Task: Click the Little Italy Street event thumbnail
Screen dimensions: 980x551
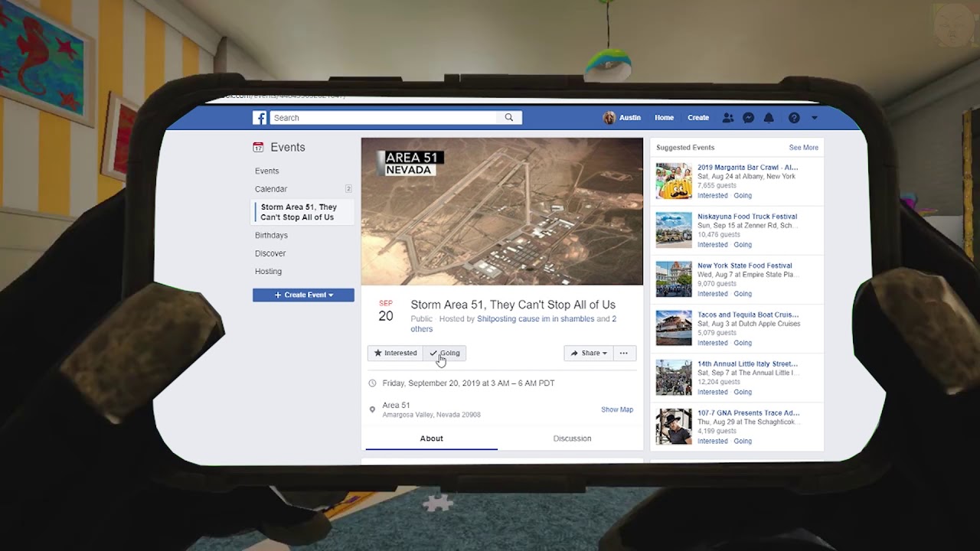Action: 674,377
